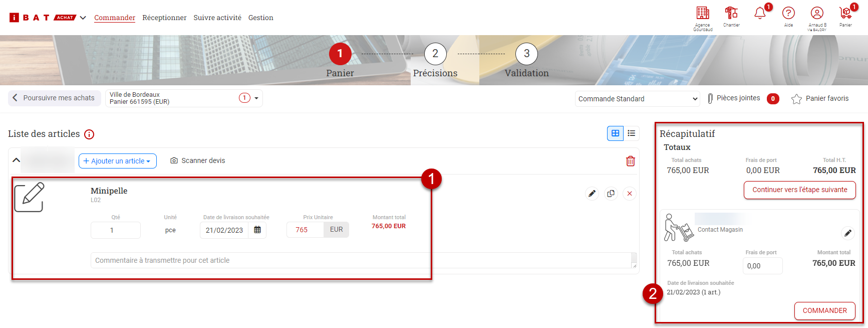
Task: Open calendar for delivery date
Action: (x=257, y=230)
